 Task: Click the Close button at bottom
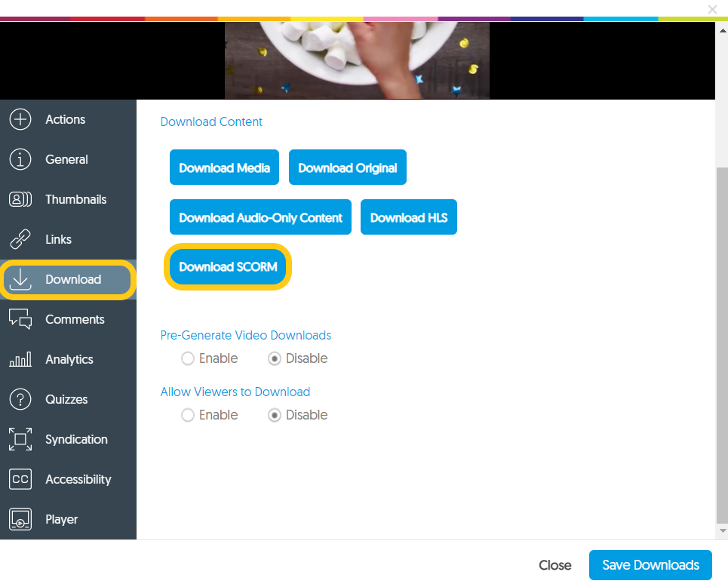(x=554, y=564)
